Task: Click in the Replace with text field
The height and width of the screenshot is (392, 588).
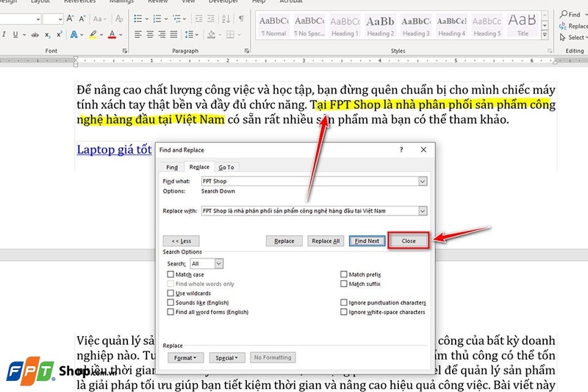Action: click(x=309, y=211)
